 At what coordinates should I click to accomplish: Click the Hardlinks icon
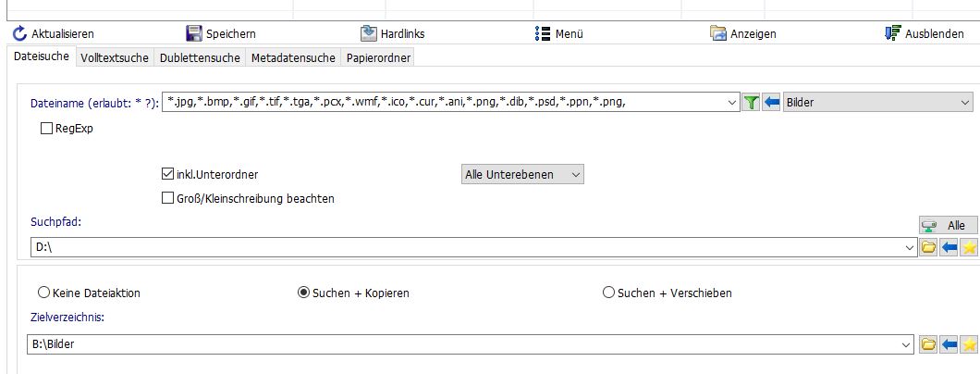pos(369,33)
